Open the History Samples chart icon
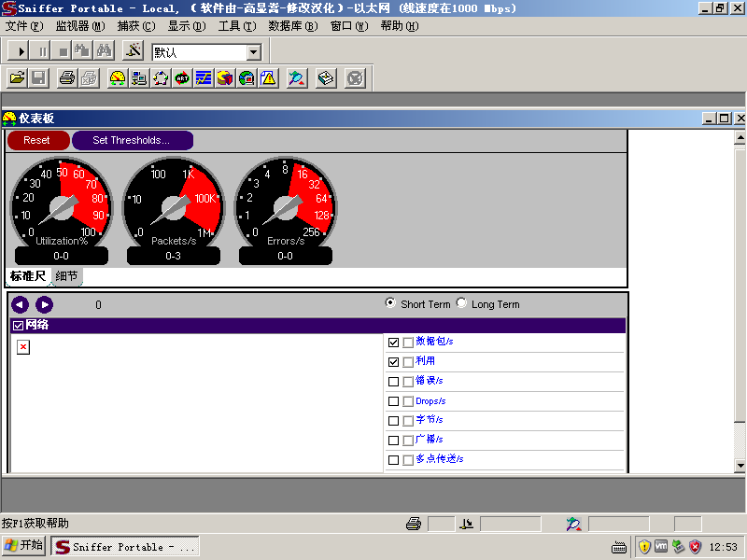Image resolution: width=747 pixels, height=560 pixels. point(204,78)
